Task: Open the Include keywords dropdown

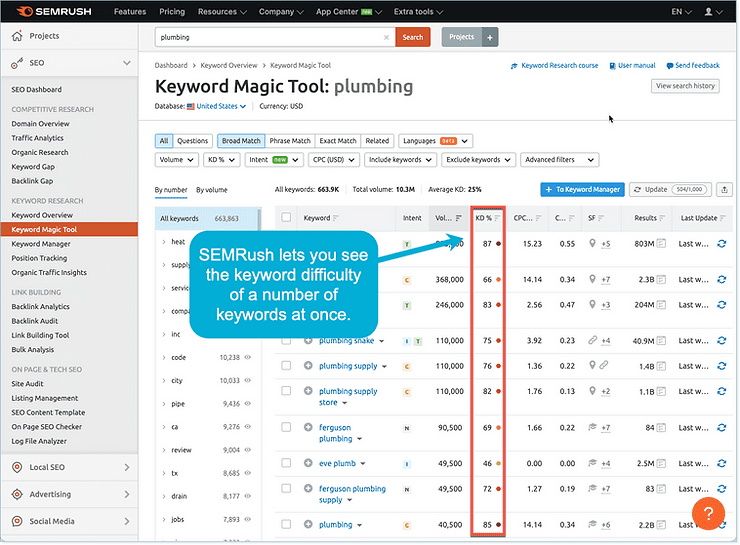Action: 400,160
